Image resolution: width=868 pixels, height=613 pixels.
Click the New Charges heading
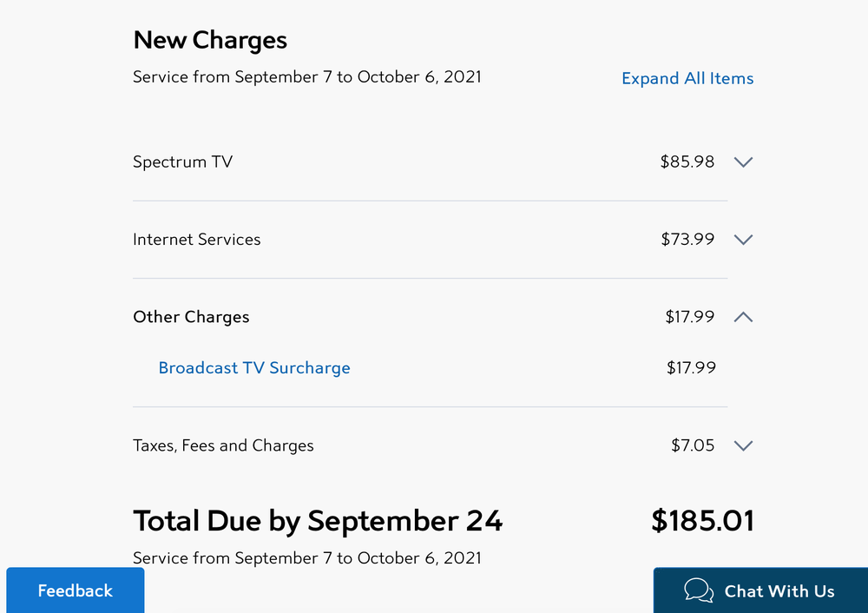click(x=210, y=40)
